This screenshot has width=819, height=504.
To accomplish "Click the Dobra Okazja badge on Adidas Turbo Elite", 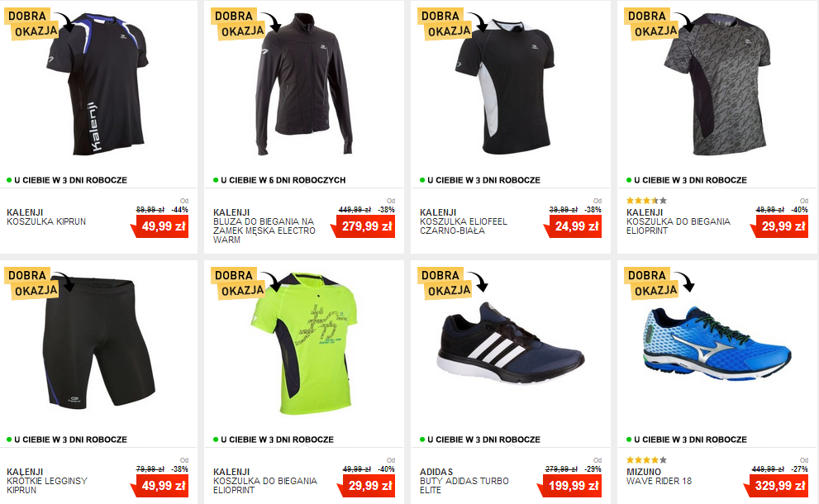I will click(445, 283).
